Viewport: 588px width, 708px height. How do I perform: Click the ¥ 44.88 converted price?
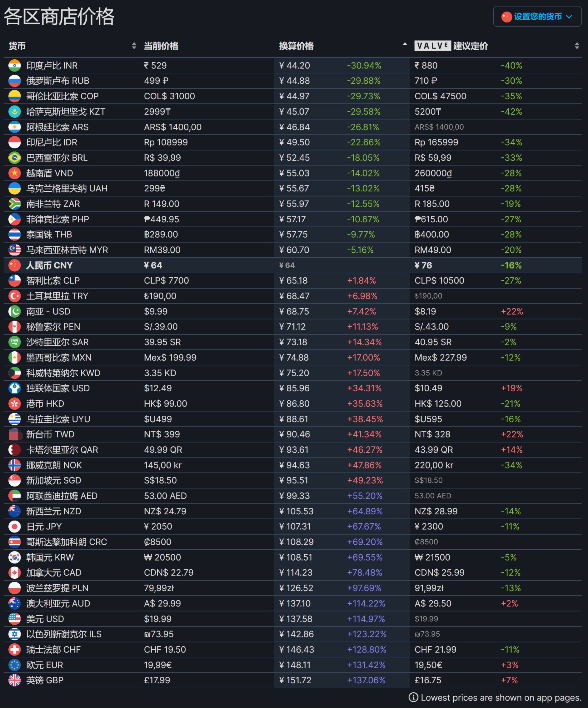[294, 81]
